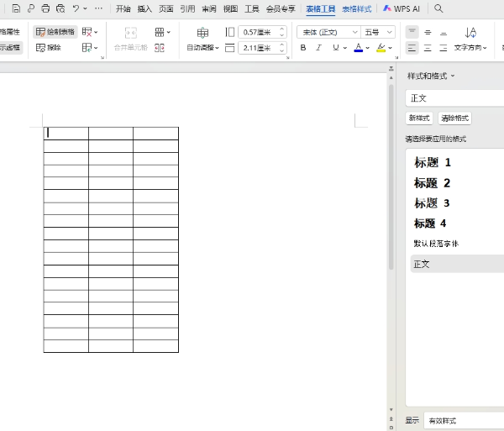Set cell vertical alignment to top
Viewport: 504px width, 431px height.
pos(412,32)
